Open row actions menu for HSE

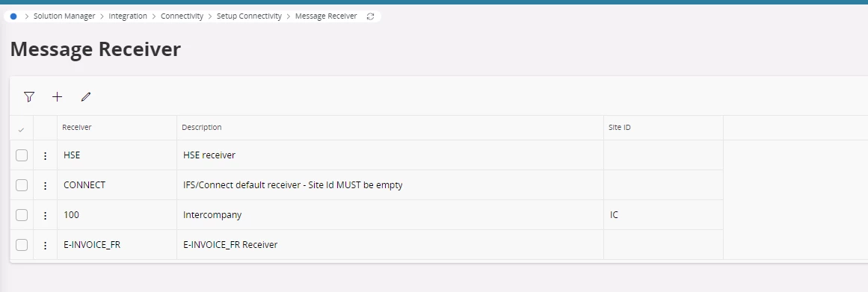46,156
